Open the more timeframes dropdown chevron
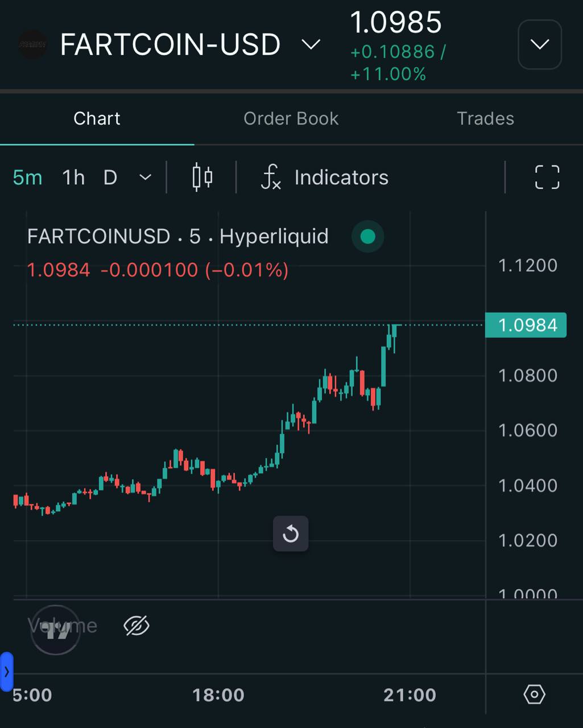The height and width of the screenshot is (728, 583). [145, 177]
